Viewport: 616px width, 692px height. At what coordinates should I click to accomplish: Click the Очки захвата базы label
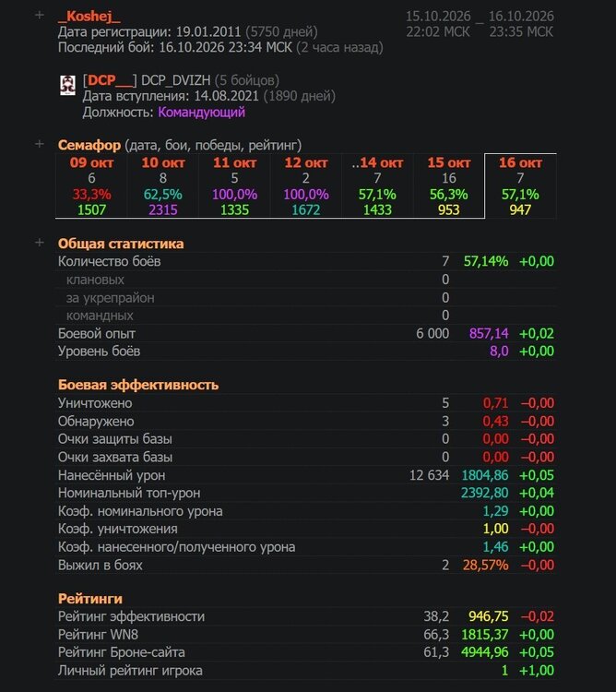click(115, 458)
